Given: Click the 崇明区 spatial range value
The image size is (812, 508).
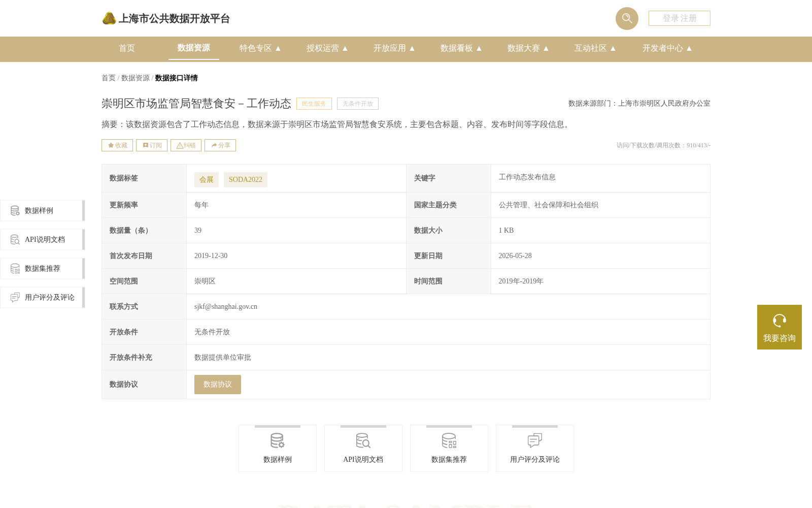Looking at the screenshot, I should point(205,281).
